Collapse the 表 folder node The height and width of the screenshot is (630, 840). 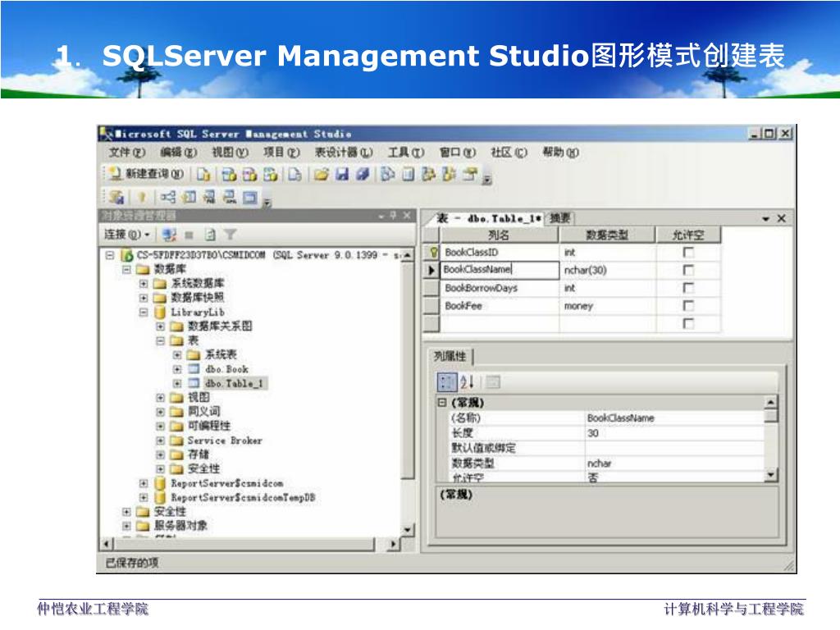point(160,340)
